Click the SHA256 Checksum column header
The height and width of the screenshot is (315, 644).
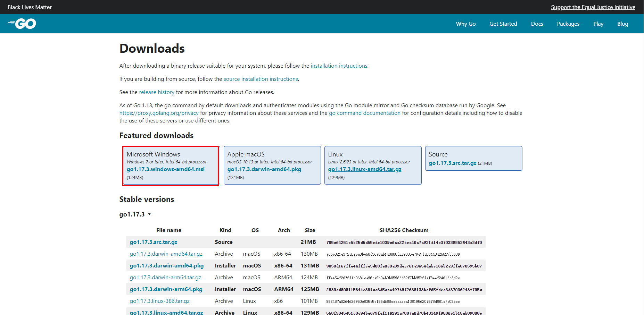coord(404,230)
